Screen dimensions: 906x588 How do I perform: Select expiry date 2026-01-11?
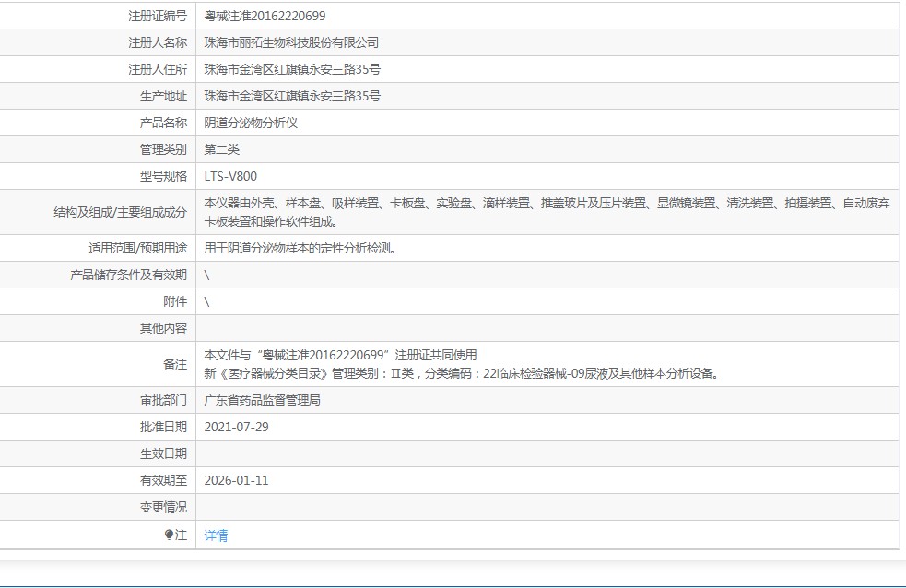(236, 480)
